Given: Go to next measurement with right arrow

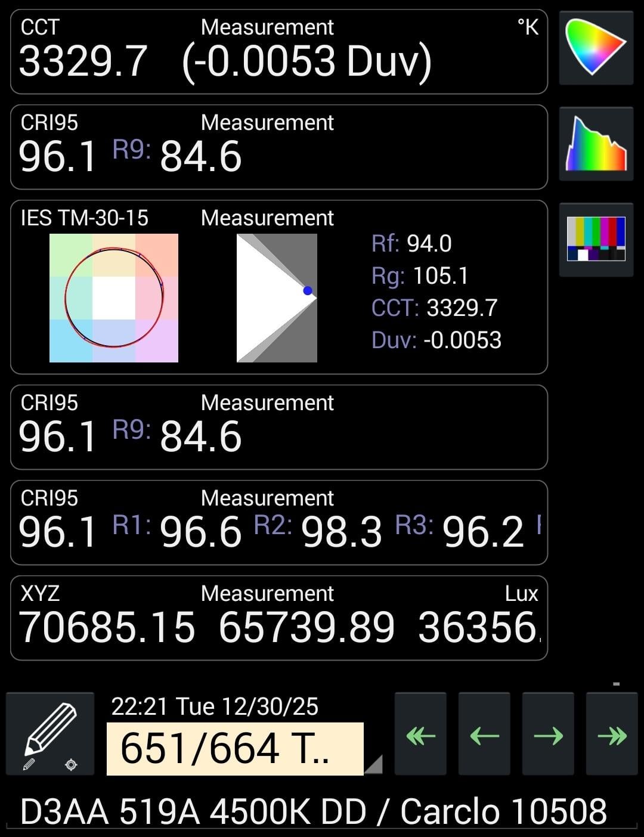Looking at the screenshot, I should coord(548,736).
